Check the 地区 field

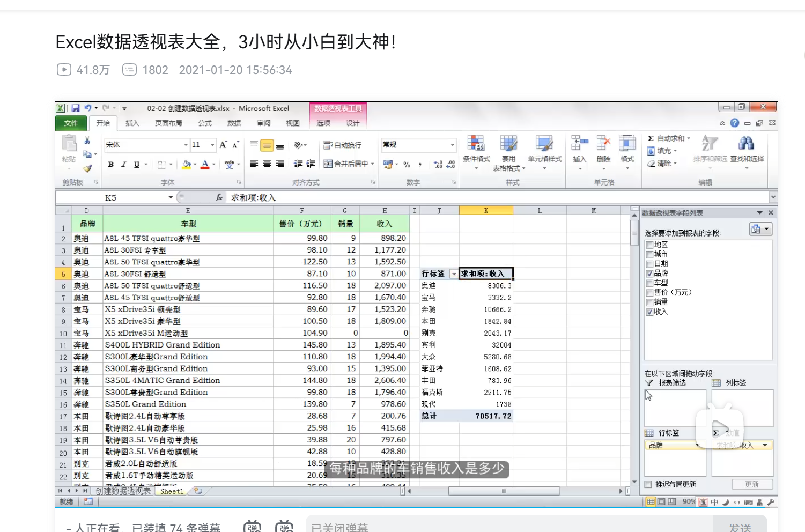649,245
